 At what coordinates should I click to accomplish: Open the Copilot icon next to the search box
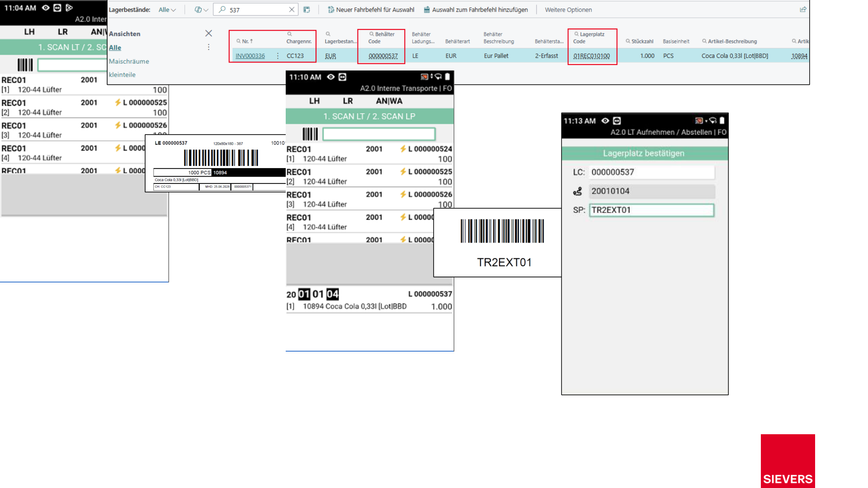tap(198, 9)
